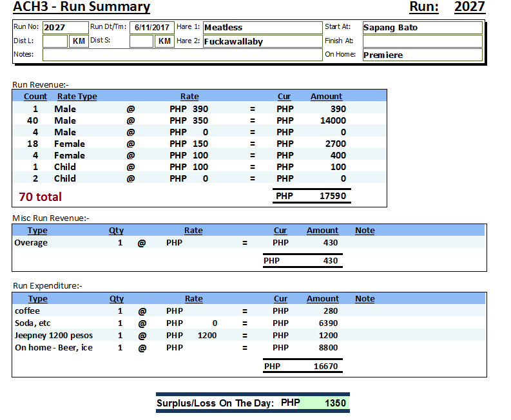
Task: Click the empty Notes field
Action: pos(182,55)
